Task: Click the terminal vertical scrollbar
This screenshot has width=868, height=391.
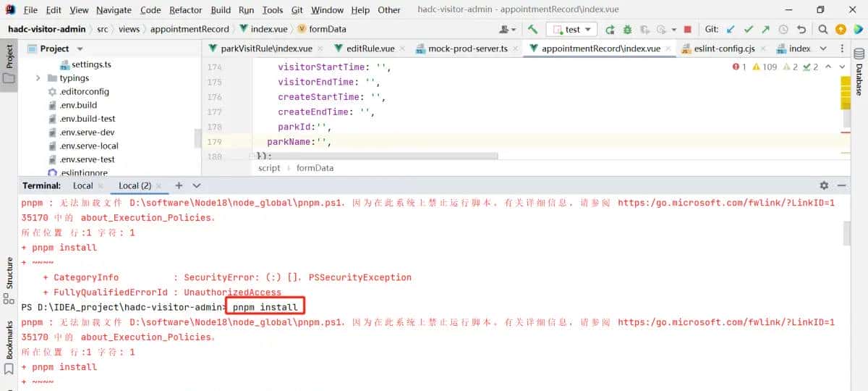Action: (846, 233)
